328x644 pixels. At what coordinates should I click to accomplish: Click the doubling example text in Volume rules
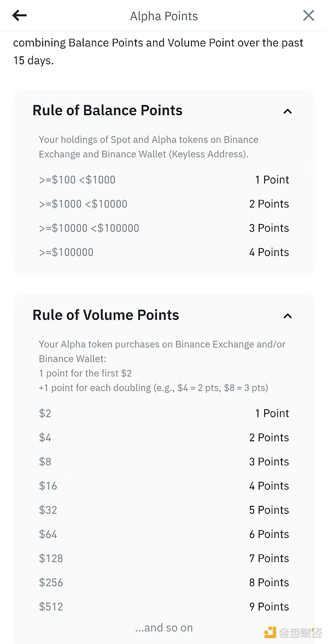(154, 388)
